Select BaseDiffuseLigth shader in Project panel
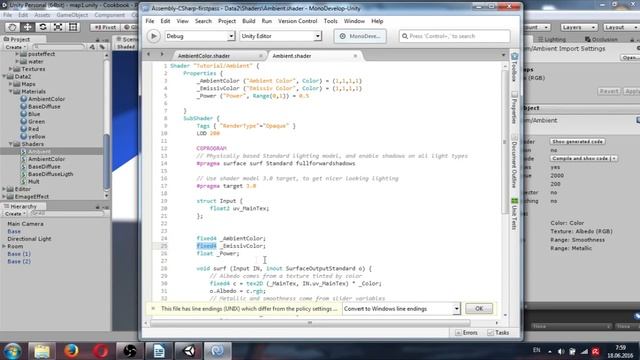The width and height of the screenshot is (640, 360). click(x=50, y=174)
